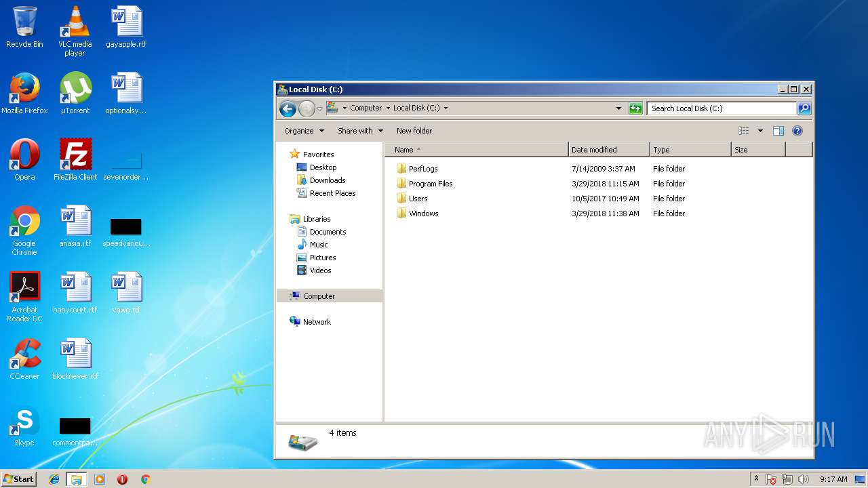
Task: Launch Skype desktop shortcut
Action: [x=24, y=426]
